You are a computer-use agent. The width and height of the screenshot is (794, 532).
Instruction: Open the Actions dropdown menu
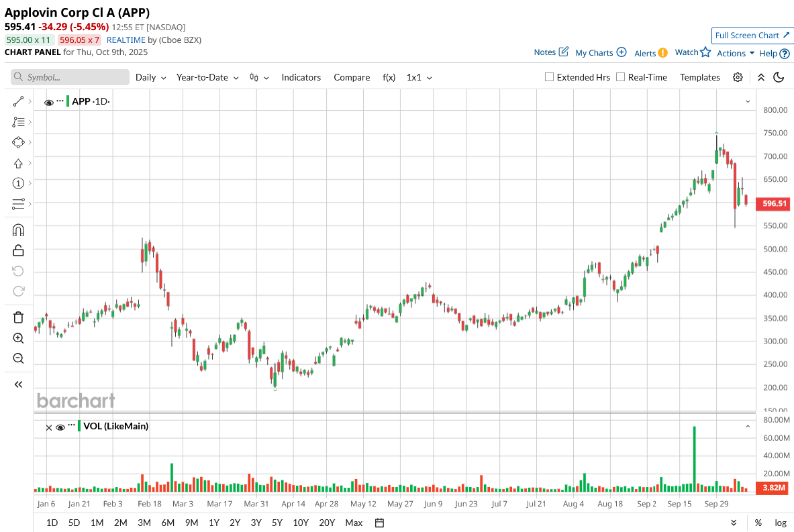click(x=735, y=53)
